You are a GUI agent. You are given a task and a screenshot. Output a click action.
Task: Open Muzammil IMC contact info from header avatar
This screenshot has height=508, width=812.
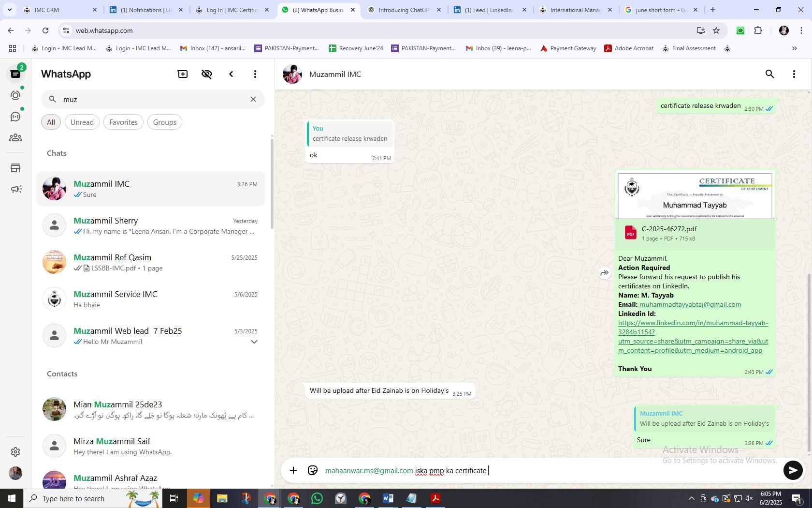(x=292, y=74)
